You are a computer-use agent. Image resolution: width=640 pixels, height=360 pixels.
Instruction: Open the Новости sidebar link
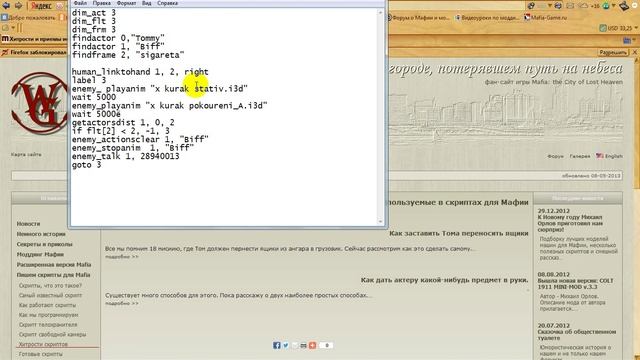click(28, 224)
